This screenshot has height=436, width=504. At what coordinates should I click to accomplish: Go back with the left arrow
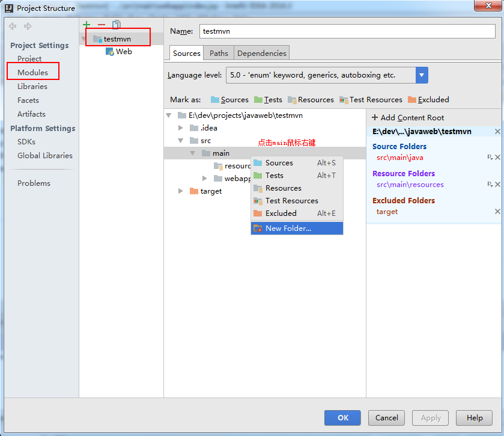point(13,26)
